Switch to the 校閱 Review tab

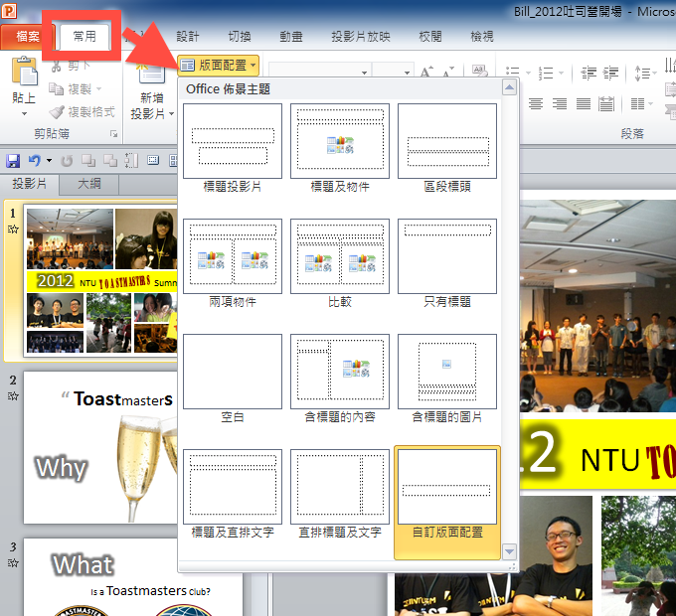[430, 37]
